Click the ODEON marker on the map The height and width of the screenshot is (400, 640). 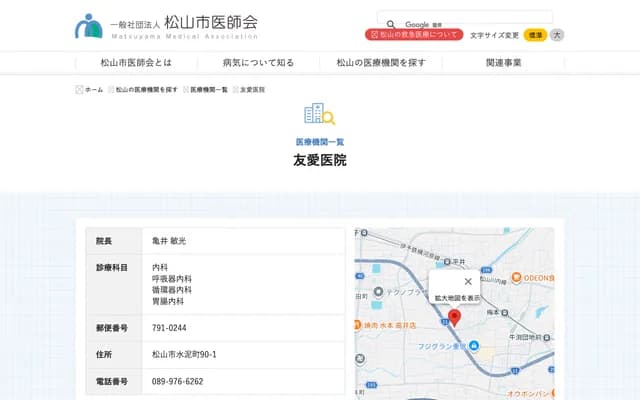515,277
